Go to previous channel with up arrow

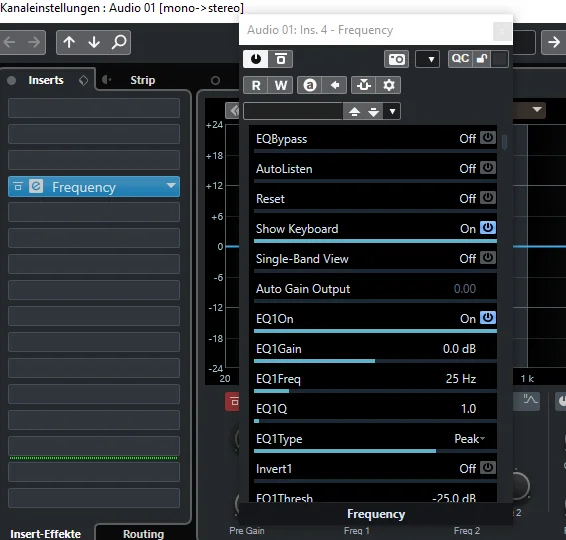69,42
